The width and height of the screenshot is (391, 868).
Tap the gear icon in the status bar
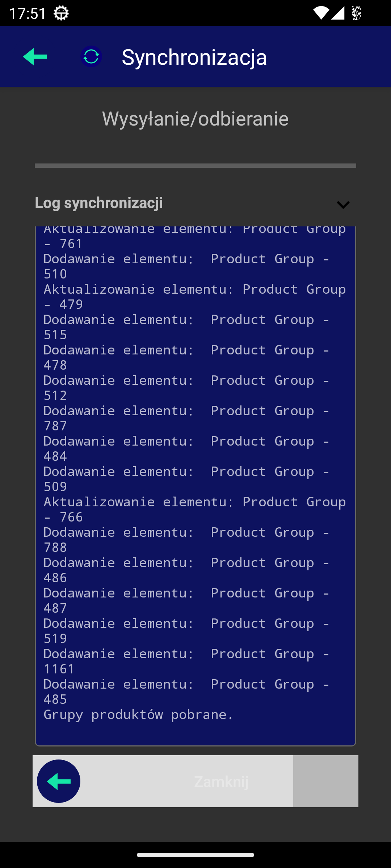pyautogui.click(x=61, y=13)
